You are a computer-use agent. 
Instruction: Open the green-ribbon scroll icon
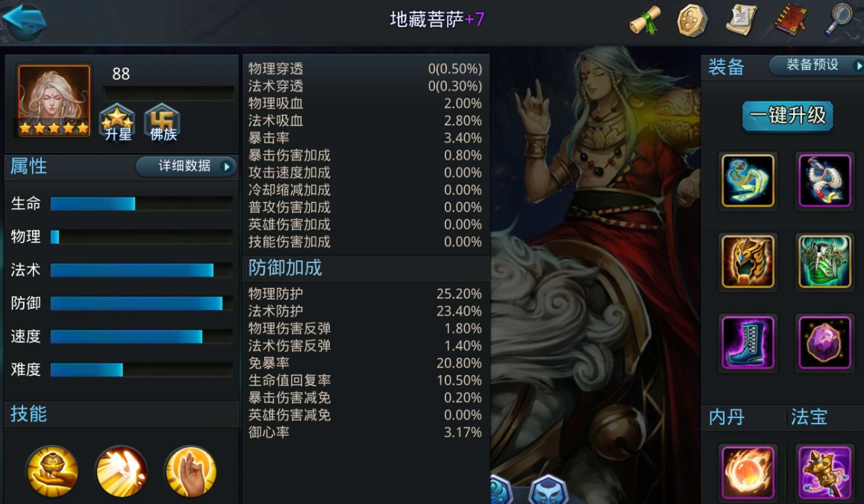click(x=646, y=20)
